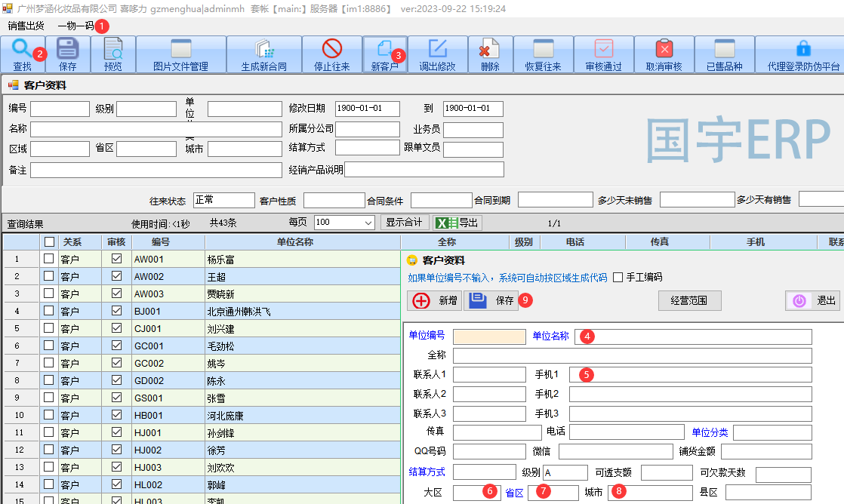Click the 新客户 new customer icon
Screen dimensions: 844x504
[x=384, y=54]
